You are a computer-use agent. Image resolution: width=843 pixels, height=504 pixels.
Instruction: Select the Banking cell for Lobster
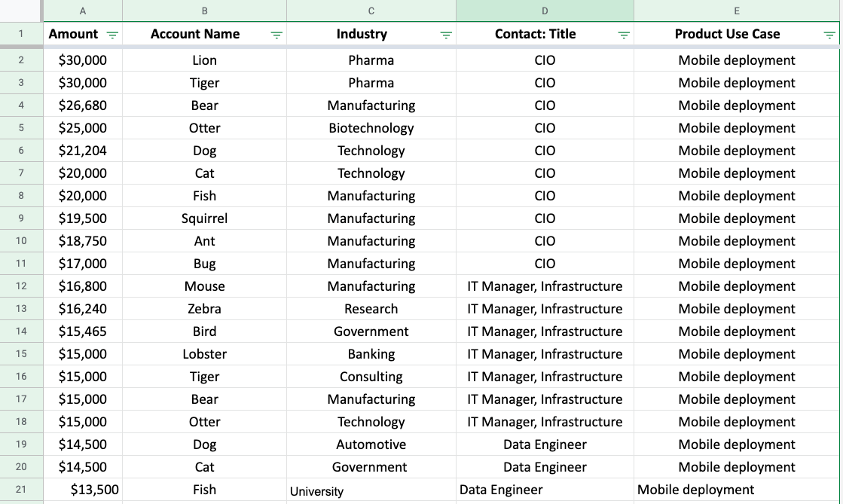(x=371, y=354)
